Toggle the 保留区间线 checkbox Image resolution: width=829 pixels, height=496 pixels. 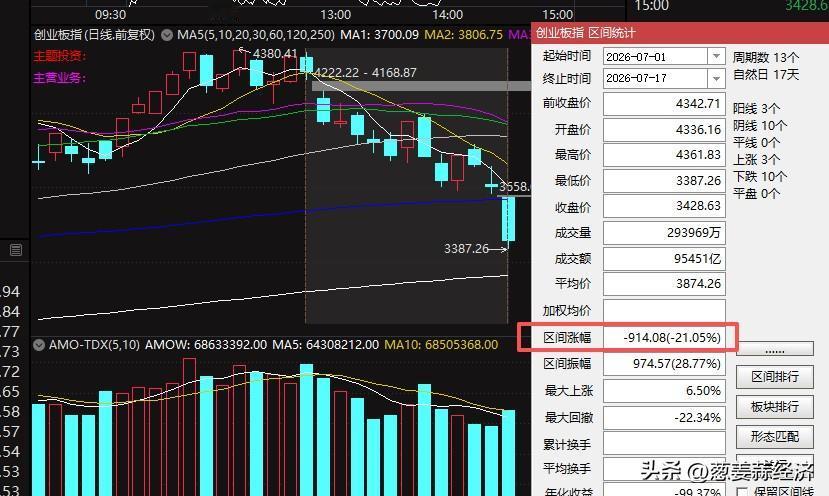point(742,492)
